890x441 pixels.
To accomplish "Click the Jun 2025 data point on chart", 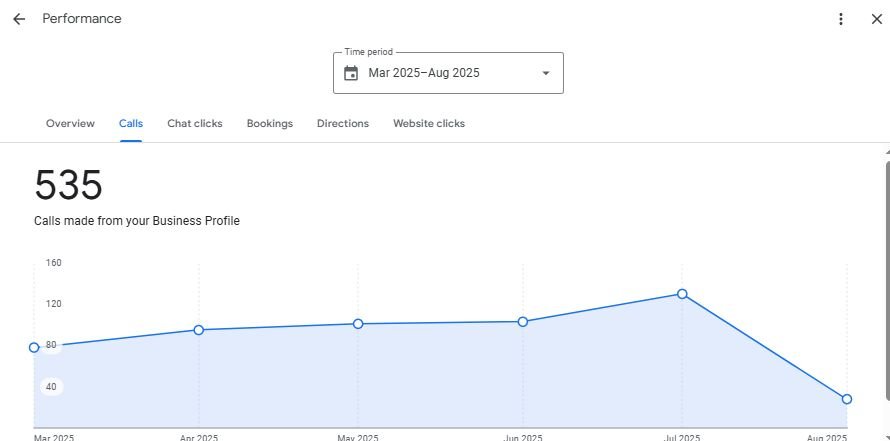I will click(523, 322).
